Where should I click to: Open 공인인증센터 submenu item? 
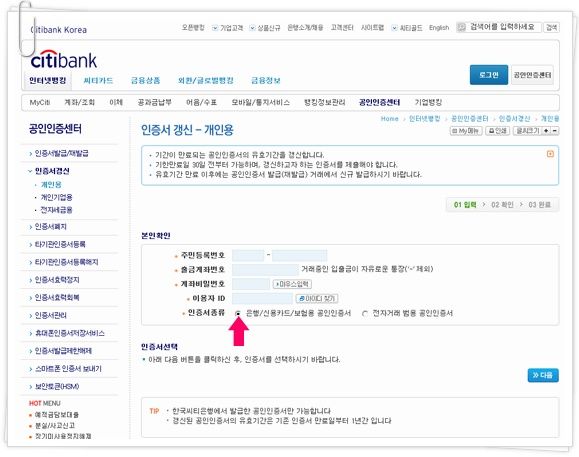coord(379,102)
